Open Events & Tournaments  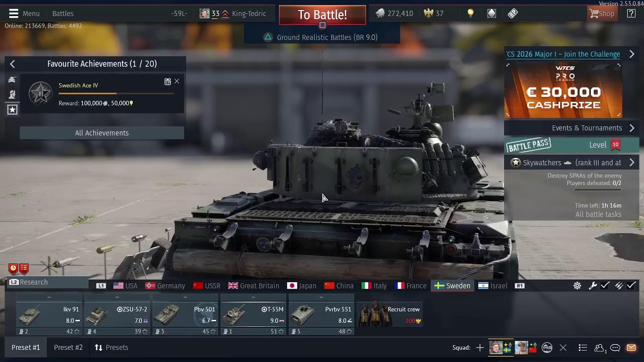[x=572, y=128]
